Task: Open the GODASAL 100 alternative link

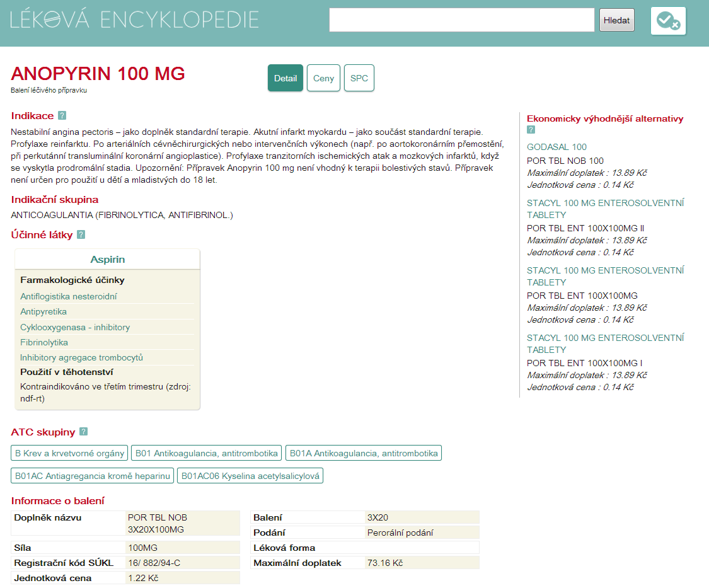Action: pyautogui.click(x=556, y=147)
